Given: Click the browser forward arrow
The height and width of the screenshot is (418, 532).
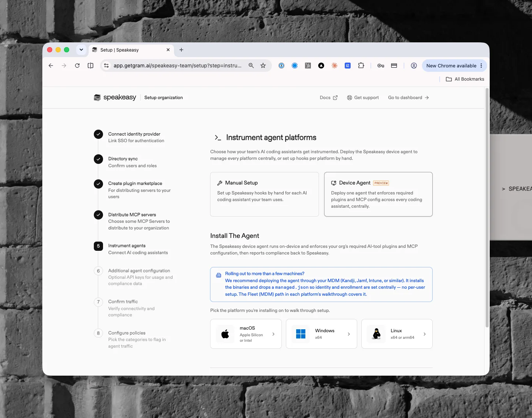Looking at the screenshot, I should click(x=64, y=66).
